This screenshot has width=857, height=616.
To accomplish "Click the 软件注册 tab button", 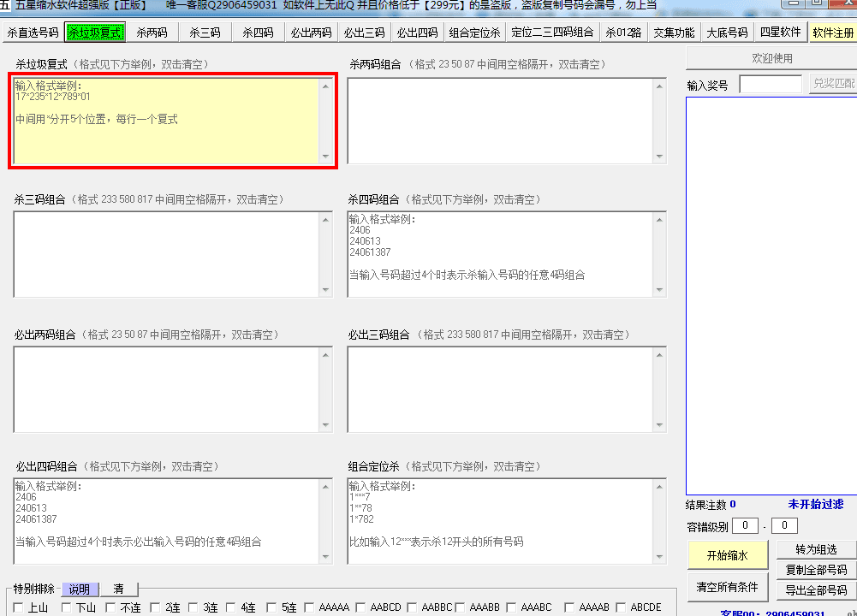I will 833,33.
